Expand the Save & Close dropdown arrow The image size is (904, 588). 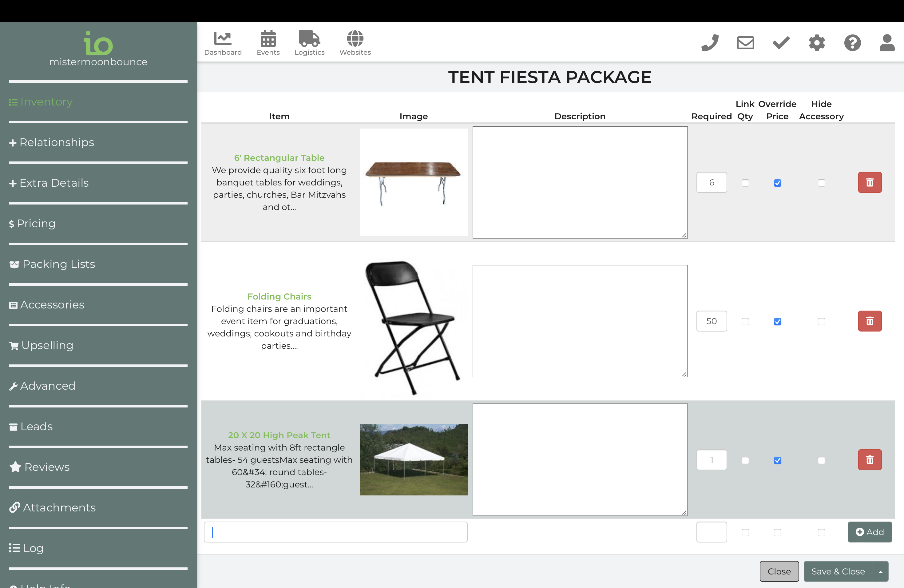880,571
